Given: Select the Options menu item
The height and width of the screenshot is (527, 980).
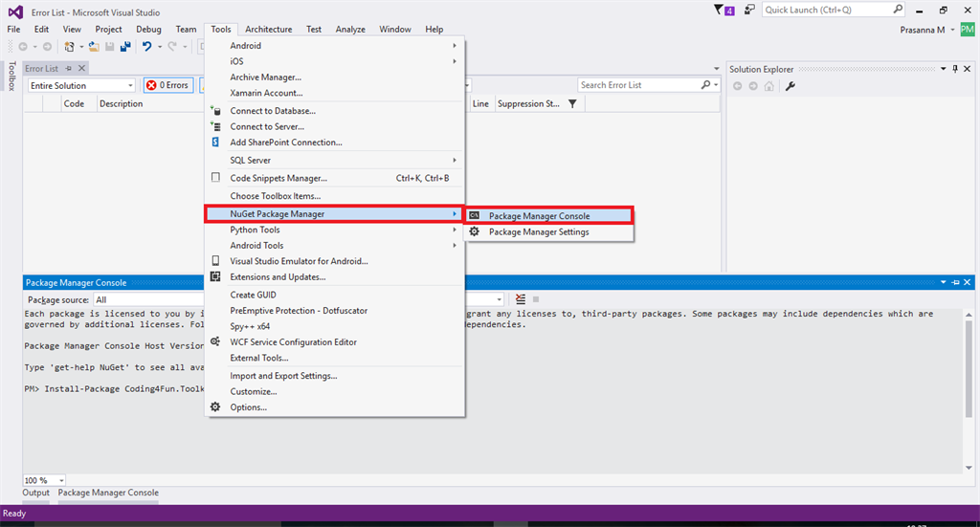Looking at the screenshot, I should click(x=335, y=407).
